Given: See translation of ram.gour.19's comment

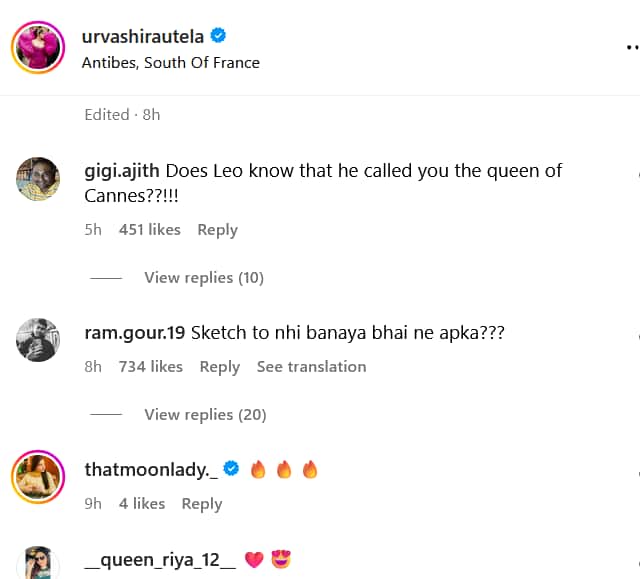Looking at the screenshot, I should click(311, 367).
